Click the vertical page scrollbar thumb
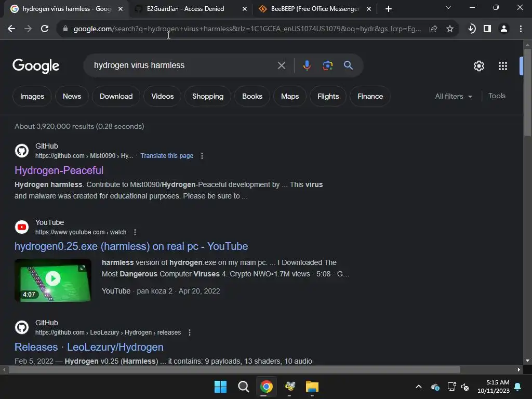The width and height of the screenshot is (532, 399). pyautogui.click(x=527, y=91)
